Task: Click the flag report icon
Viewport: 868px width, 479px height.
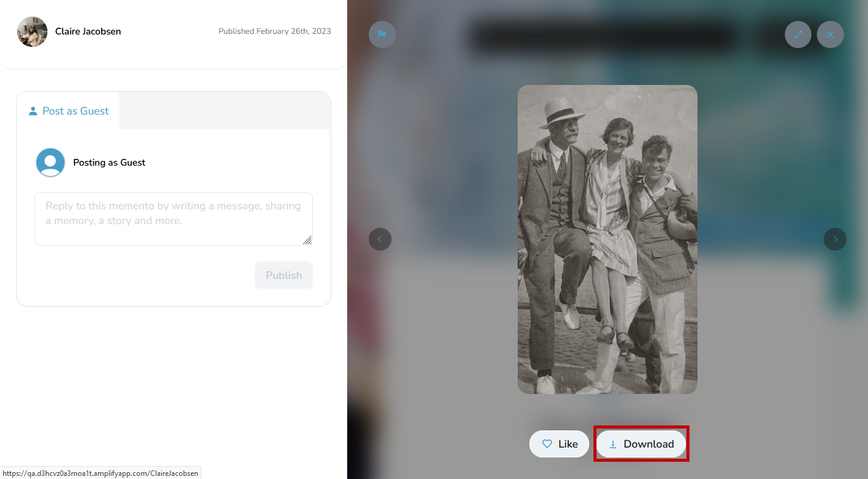Action: [382, 34]
